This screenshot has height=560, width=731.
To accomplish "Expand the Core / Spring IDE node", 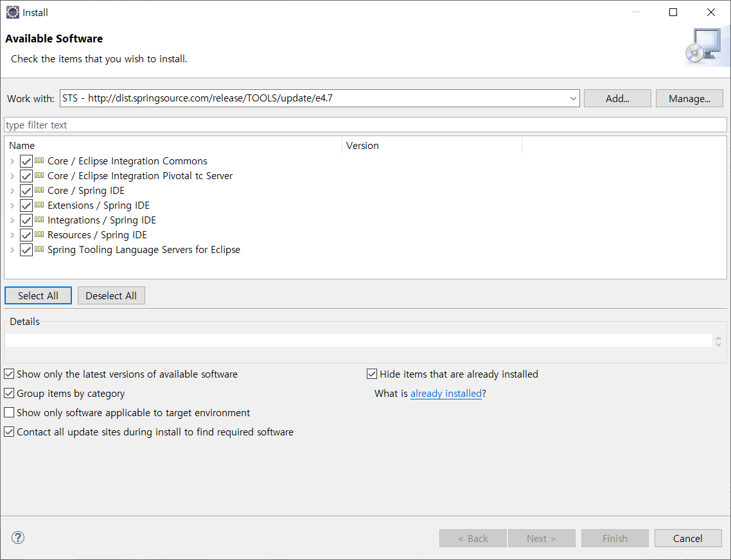I will (12, 191).
